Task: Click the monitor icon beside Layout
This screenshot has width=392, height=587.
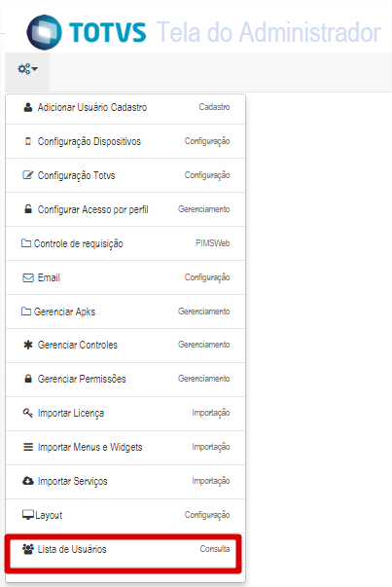Action: coord(28,515)
